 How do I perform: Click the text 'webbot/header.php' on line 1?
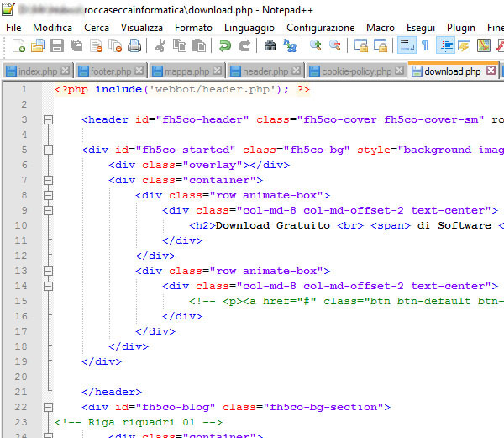[x=213, y=89]
